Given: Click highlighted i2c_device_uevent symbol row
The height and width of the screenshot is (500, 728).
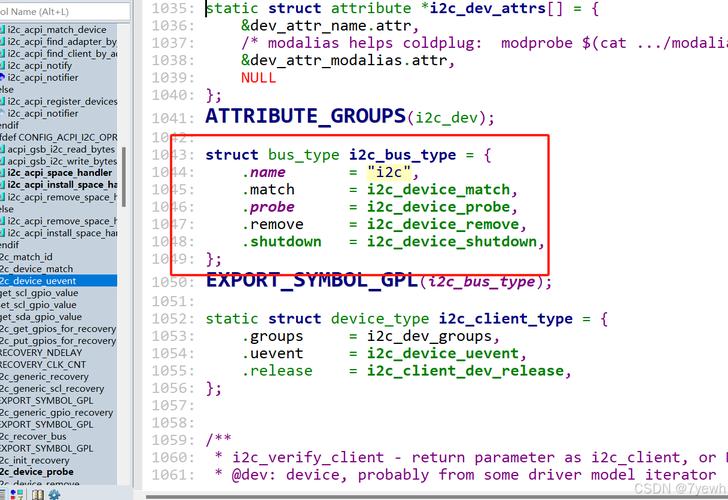Looking at the screenshot, I should pyautogui.click(x=58, y=281).
